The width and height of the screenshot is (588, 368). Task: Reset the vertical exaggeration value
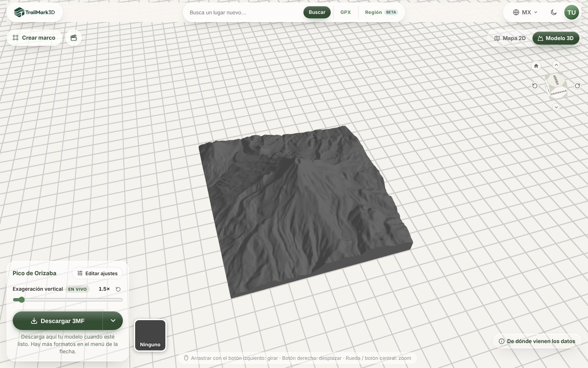[x=118, y=289]
